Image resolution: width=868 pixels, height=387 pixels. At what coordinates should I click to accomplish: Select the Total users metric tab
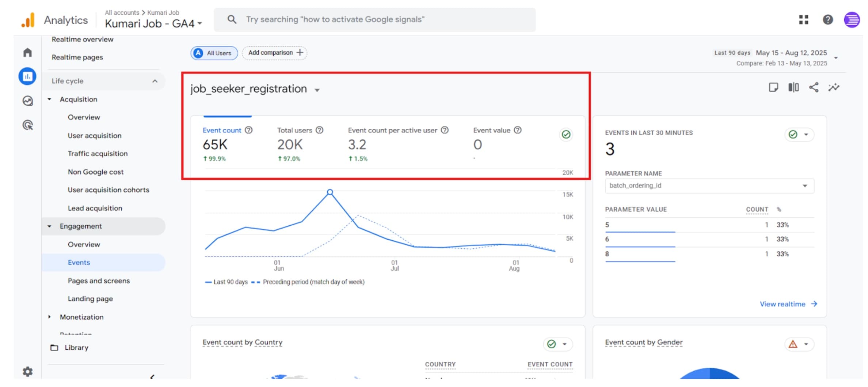pos(294,131)
